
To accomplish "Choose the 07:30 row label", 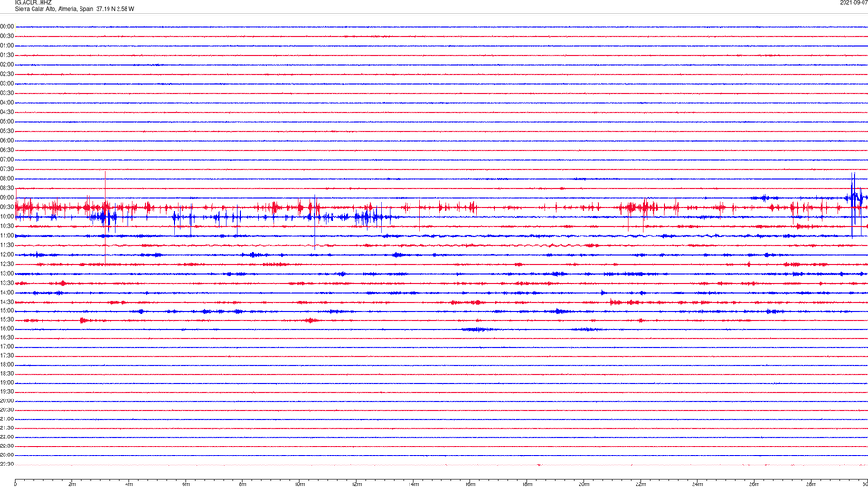I will click(x=6, y=169).
